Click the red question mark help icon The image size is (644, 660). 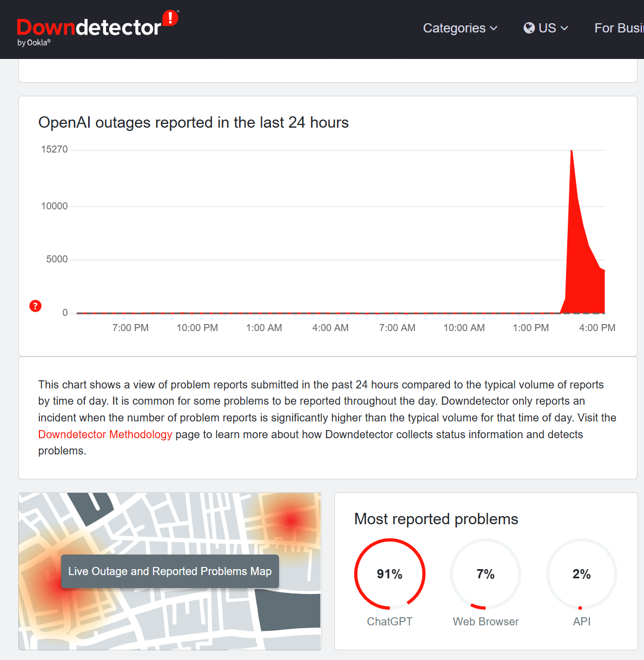(x=35, y=306)
